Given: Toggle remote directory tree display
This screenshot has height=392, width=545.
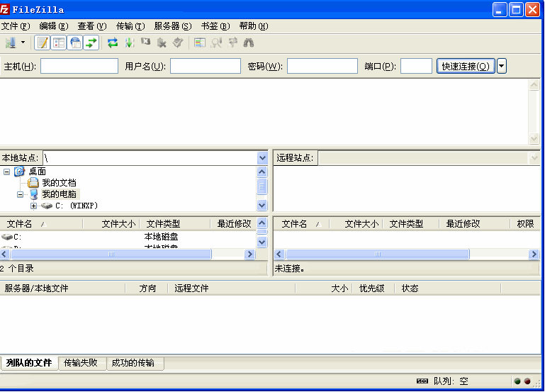Looking at the screenshot, I should coord(75,43).
